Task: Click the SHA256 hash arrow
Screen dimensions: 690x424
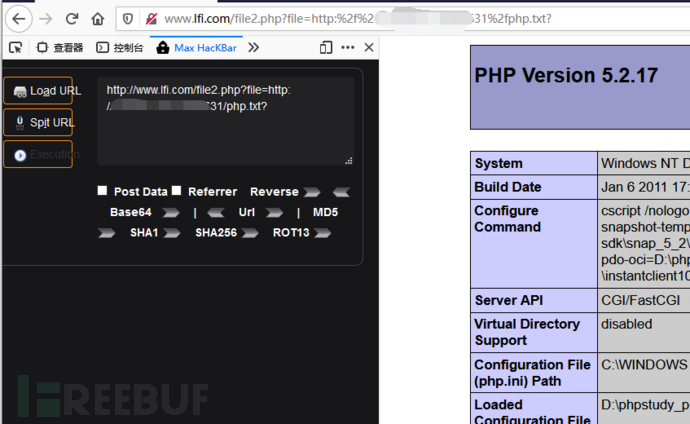Action: [x=250, y=233]
